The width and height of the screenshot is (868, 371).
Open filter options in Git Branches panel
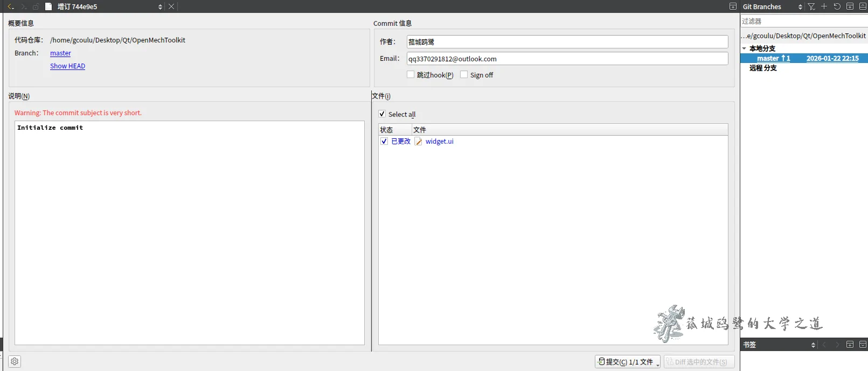coord(811,6)
